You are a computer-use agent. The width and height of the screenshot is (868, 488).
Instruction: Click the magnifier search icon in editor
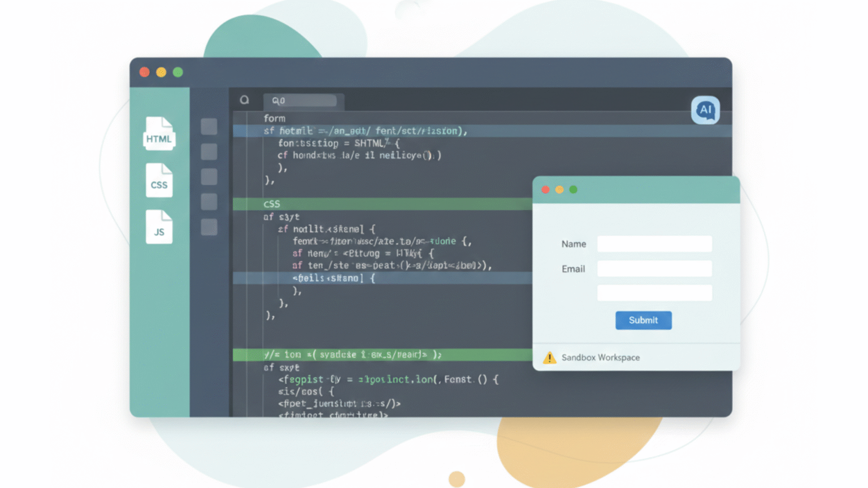tap(244, 100)
